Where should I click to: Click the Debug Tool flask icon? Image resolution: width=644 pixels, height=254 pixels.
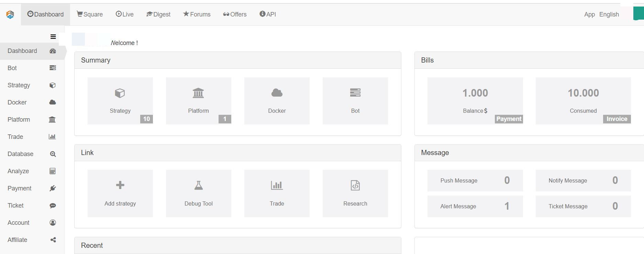click(199, 185)
